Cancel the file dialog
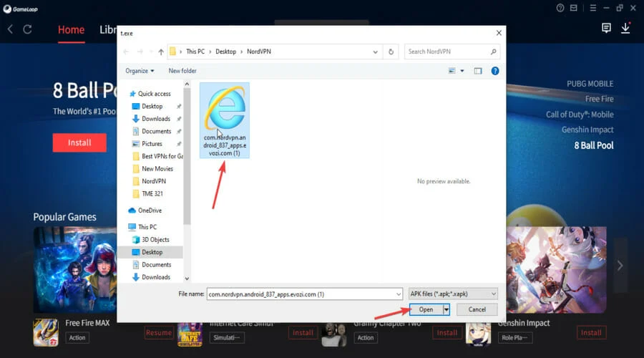The image size is (644, 358). click(477, 309)
